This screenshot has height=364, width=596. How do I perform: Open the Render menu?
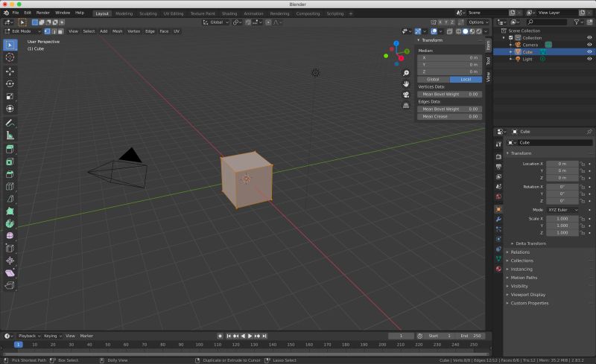[x=43, y=13]
